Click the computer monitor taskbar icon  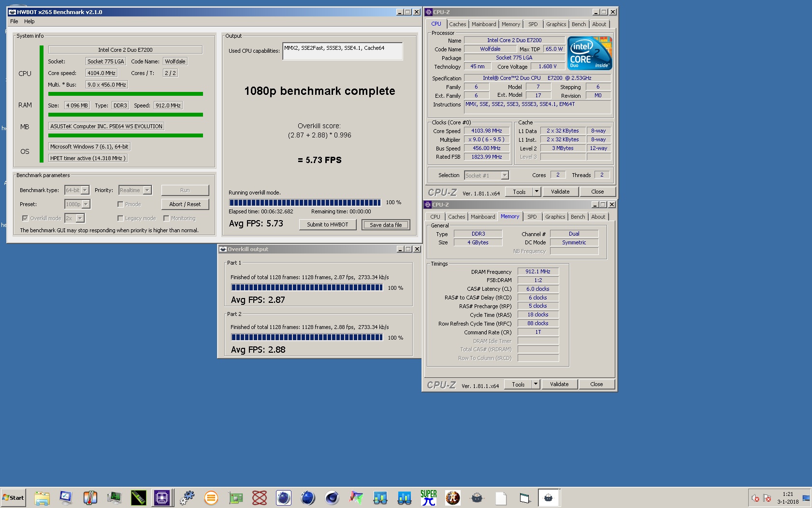(66, 498)
